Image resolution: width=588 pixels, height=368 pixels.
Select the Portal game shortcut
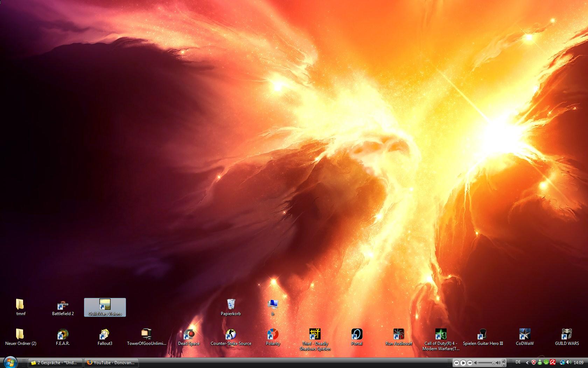point(357,335)
